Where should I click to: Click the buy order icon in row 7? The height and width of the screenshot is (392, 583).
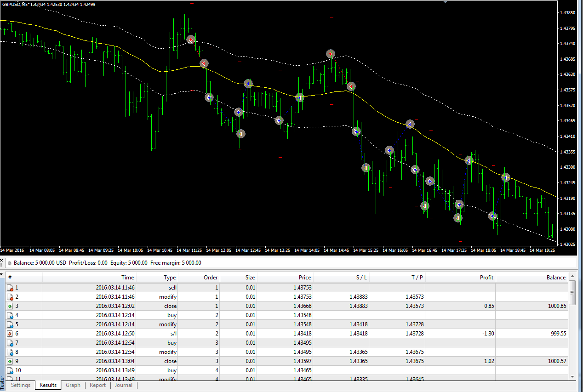tap(10, 343)
